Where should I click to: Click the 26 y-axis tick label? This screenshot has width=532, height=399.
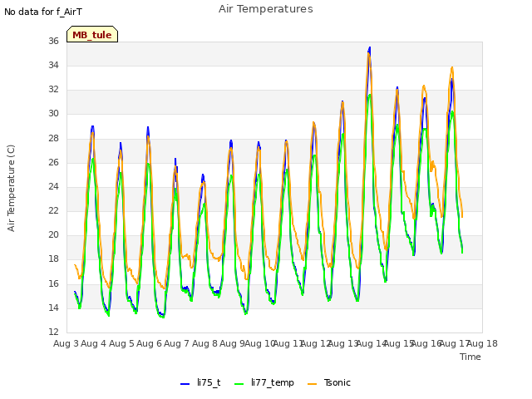53,163
